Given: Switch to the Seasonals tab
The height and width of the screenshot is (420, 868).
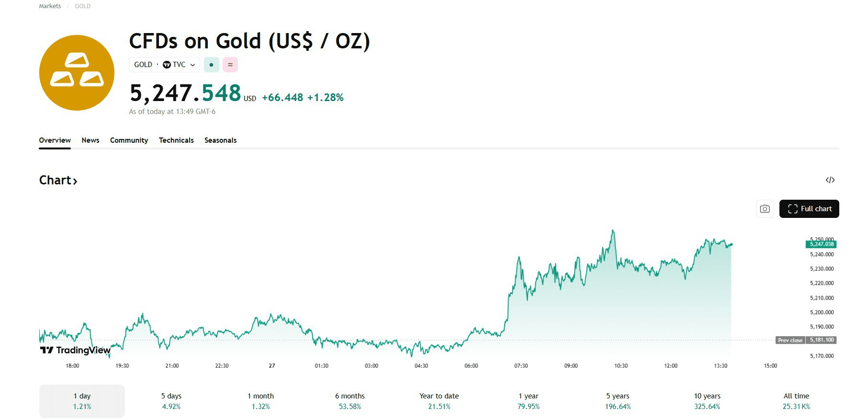Looking at the screenshot, I should (x=220, y=140).
